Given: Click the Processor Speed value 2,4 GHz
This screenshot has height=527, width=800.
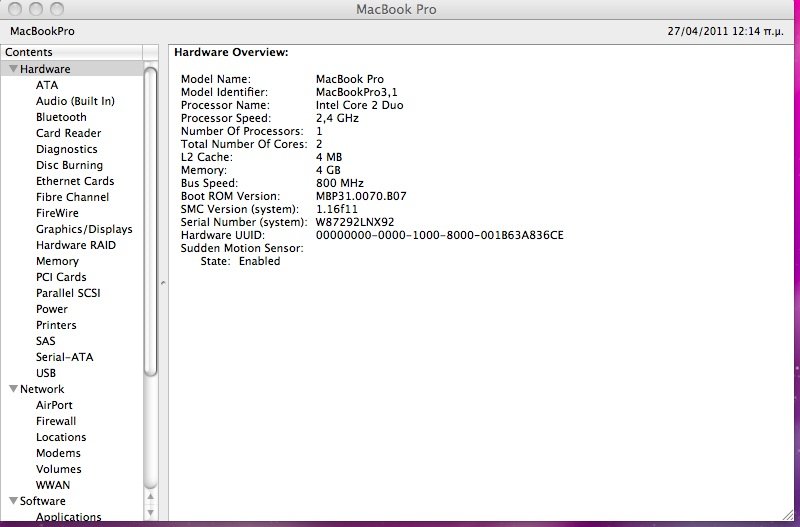Looking at the screenshot, I should (337, 118).
